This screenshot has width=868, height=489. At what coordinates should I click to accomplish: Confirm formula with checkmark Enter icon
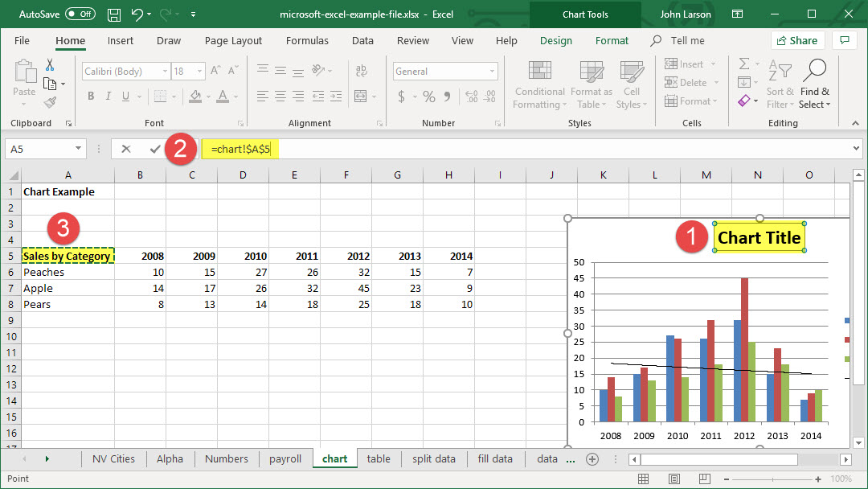pyautogui.click(x=154, y=149)
